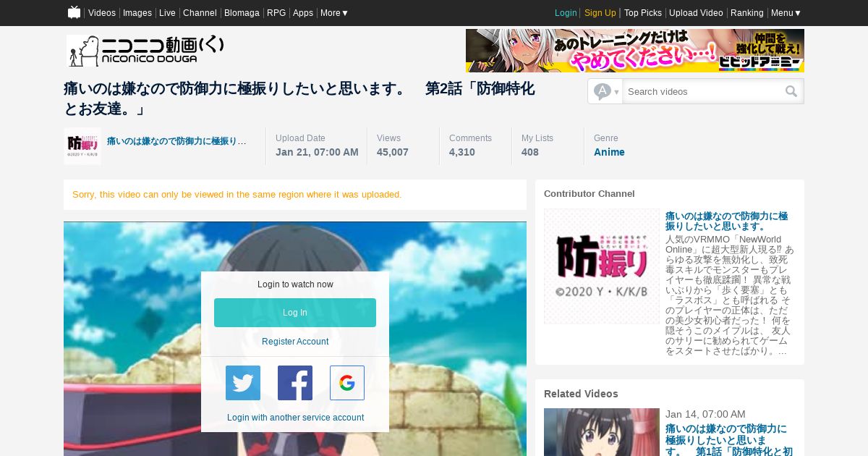Click the Login link in top bar
Viewport: 868px width, 456px height.
click(x=566, y=13)
